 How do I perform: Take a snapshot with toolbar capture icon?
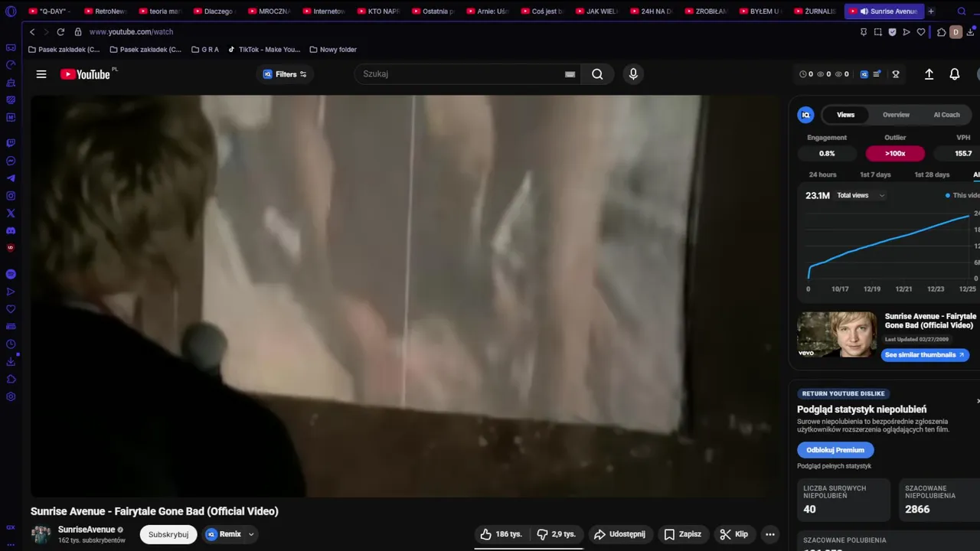878,32
